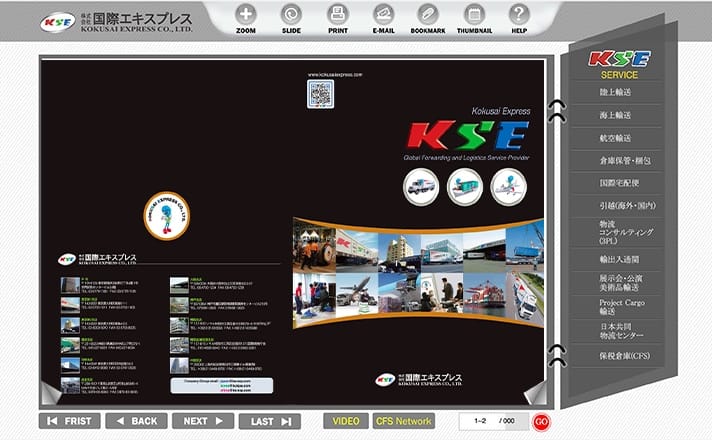Click the BACK page button

(136, 421)
